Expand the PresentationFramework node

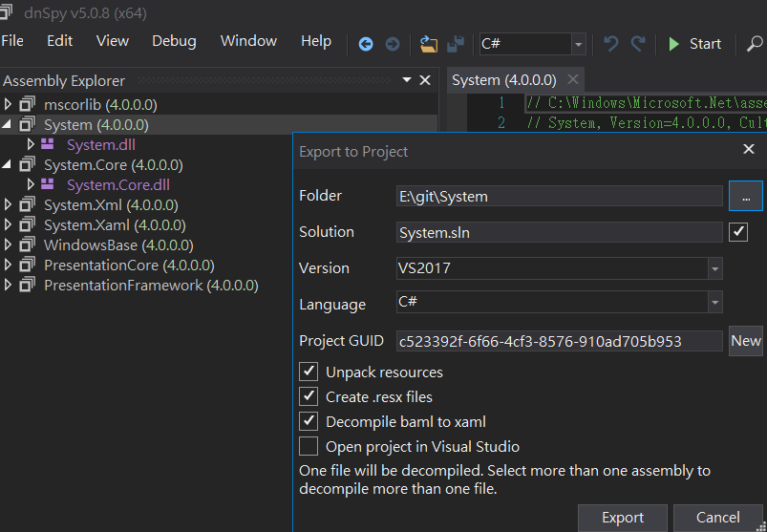click(x=8, y=285)
